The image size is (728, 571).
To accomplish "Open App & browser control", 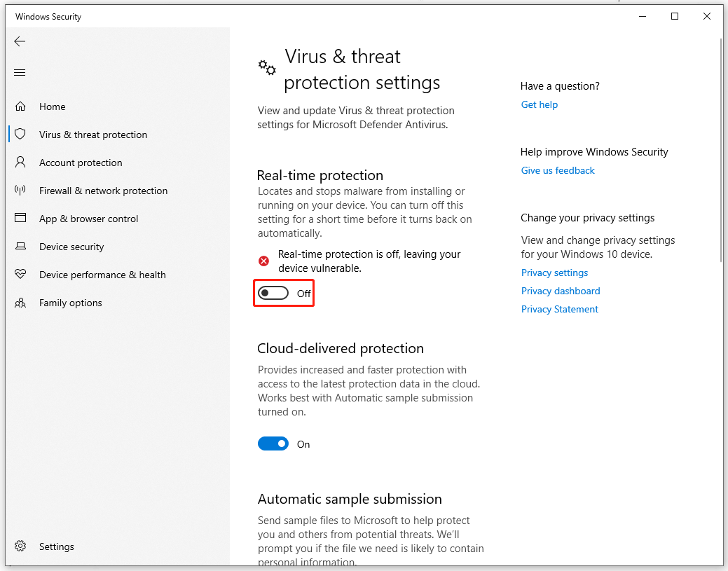I will 88,218.
